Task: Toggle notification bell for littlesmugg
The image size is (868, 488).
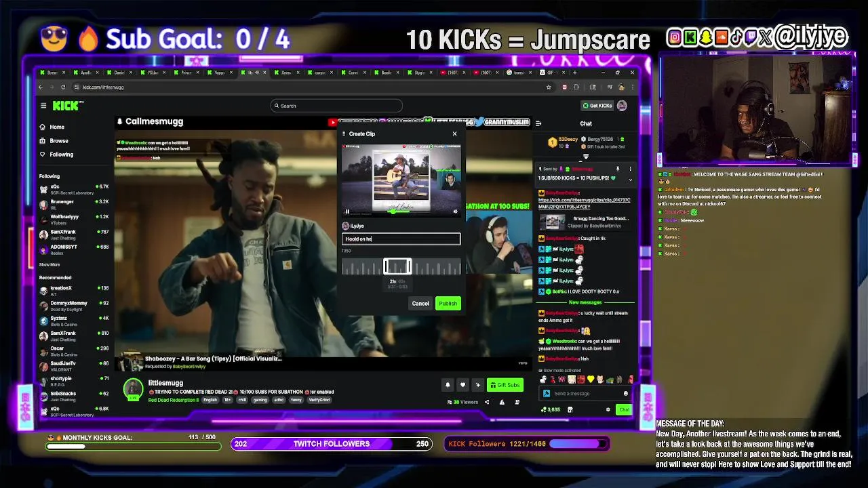Action: click(448, 385)
